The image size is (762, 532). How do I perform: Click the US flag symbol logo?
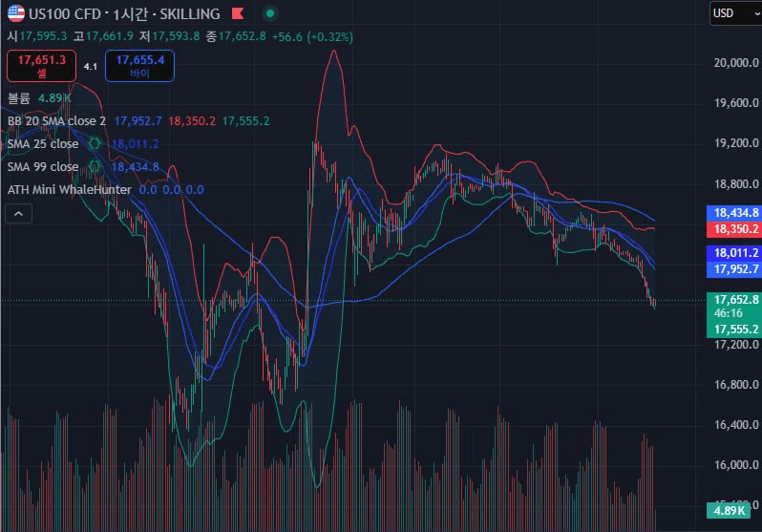click(16, 13)
